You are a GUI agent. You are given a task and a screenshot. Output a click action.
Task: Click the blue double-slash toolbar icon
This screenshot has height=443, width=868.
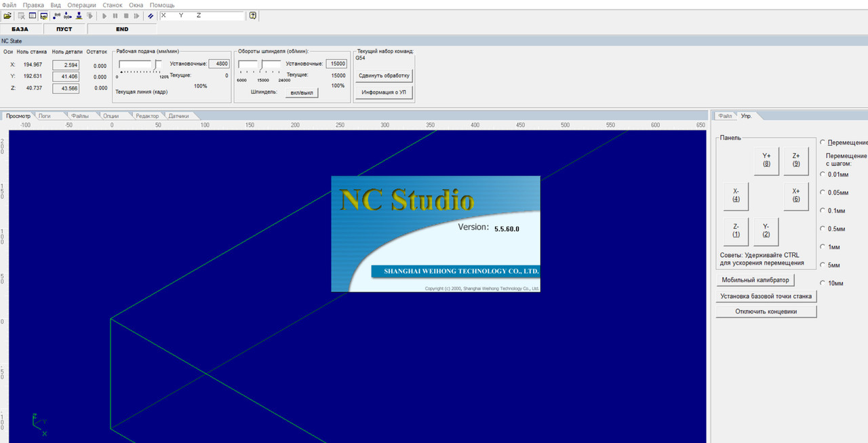point(151,16)
